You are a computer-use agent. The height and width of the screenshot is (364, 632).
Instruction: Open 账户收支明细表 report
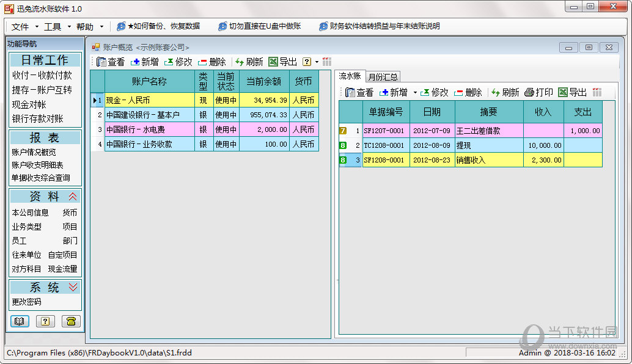coord(37,165)
